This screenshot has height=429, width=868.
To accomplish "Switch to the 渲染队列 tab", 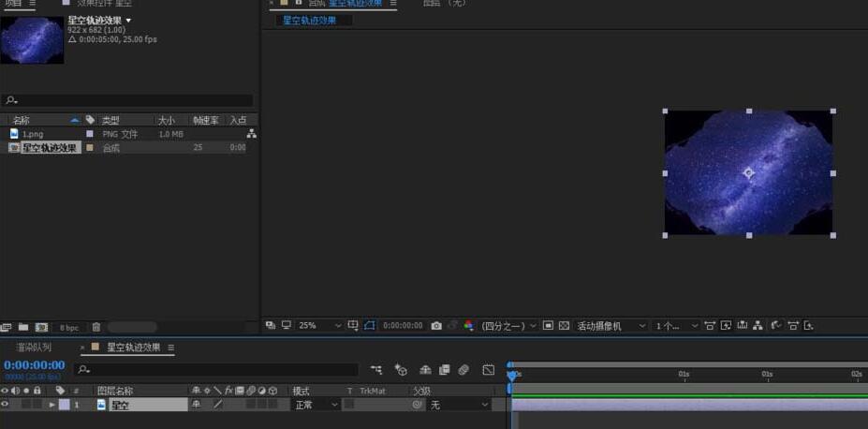I will tap(34, 348).
